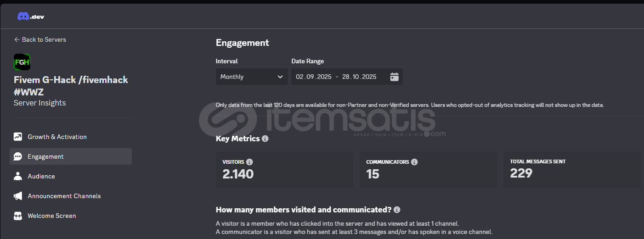
Task: Click the Engagement chat bubble icon
Action: click(x=18, y=156)
